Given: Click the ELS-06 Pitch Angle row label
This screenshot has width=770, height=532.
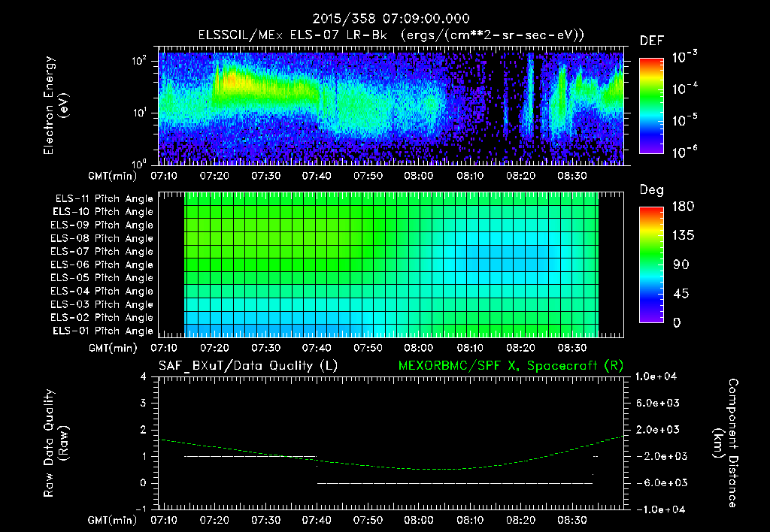Looking at the screenshot, I should [x=102, y=264].
